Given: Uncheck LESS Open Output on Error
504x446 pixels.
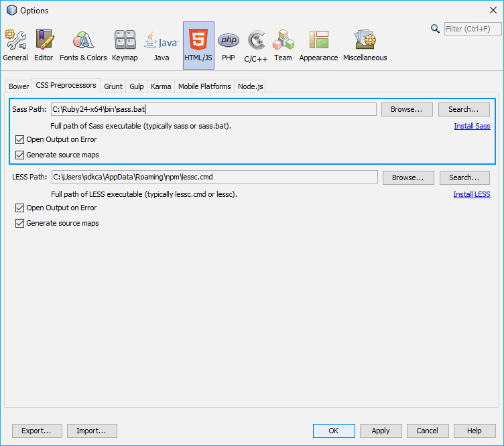Looking at the screenshot, I should tap(20, 208).
